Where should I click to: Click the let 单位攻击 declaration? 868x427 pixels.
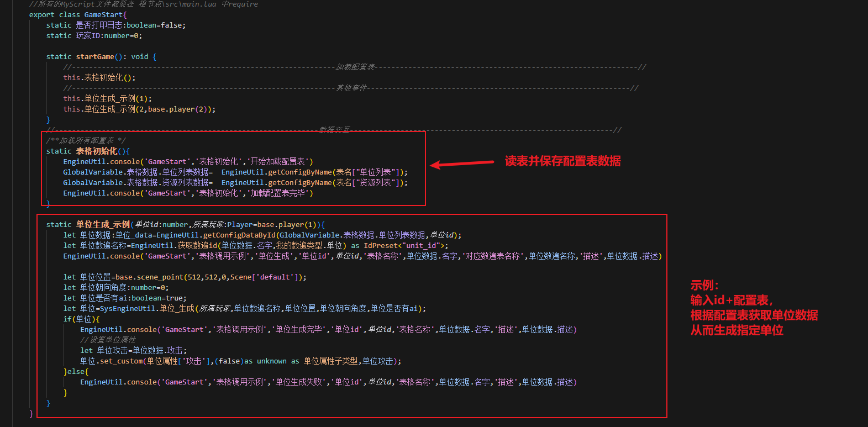(x=104, y=351)
